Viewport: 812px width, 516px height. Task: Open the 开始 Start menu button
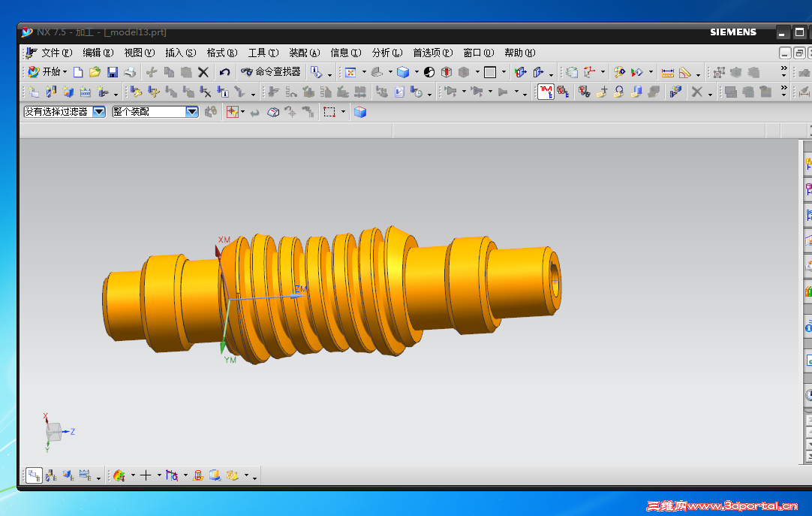point(47,71)
